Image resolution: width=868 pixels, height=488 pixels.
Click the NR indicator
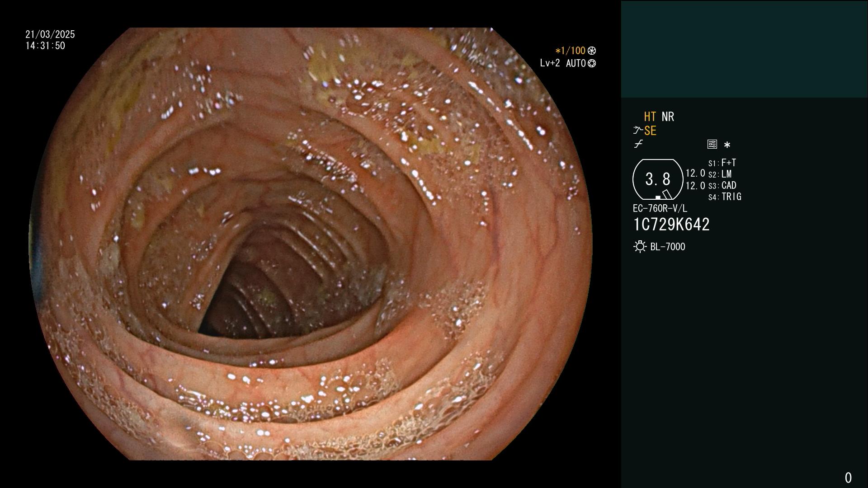pyautogui.click(x=668, y=117)
